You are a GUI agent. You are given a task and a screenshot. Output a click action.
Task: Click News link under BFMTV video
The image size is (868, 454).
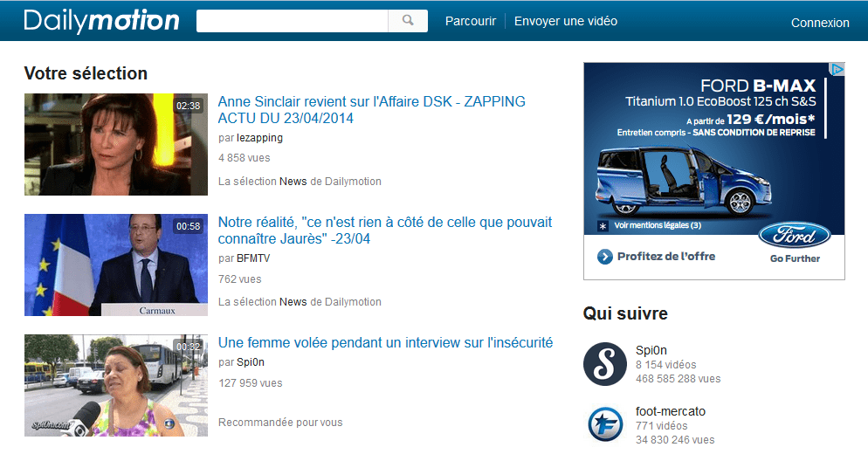click(293, 302)
